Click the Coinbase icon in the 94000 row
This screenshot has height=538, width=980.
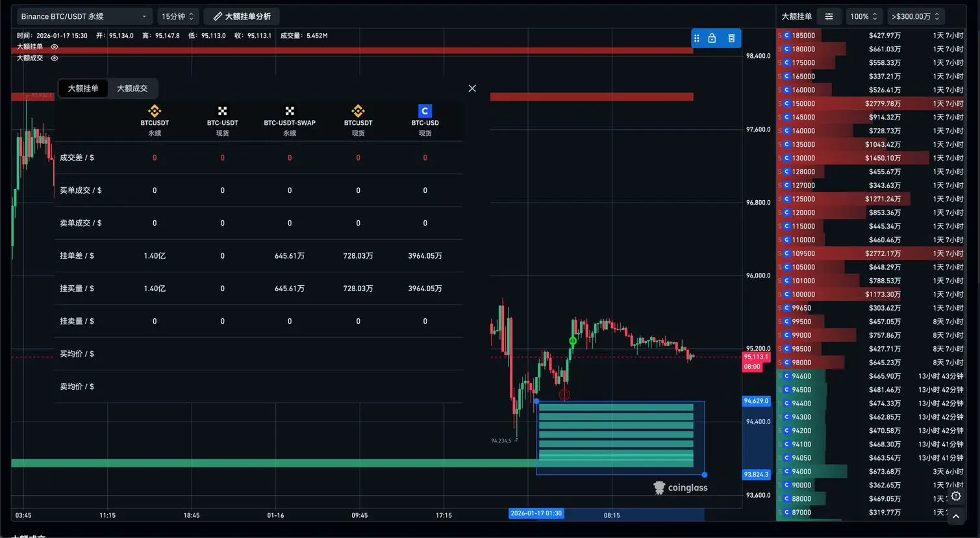(x=786, y=472)
